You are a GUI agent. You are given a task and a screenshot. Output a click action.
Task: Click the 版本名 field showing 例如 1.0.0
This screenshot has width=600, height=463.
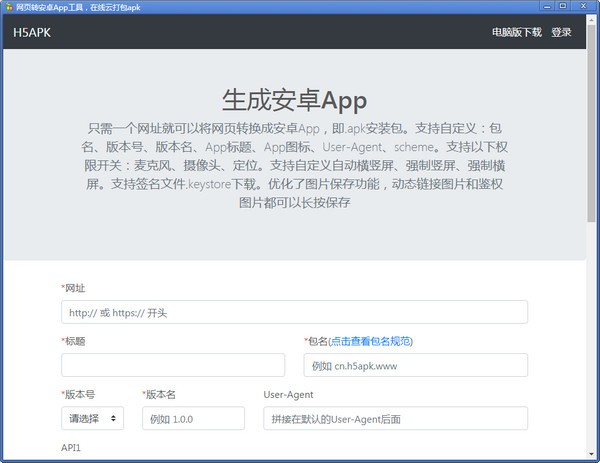[x=193, y=418]
